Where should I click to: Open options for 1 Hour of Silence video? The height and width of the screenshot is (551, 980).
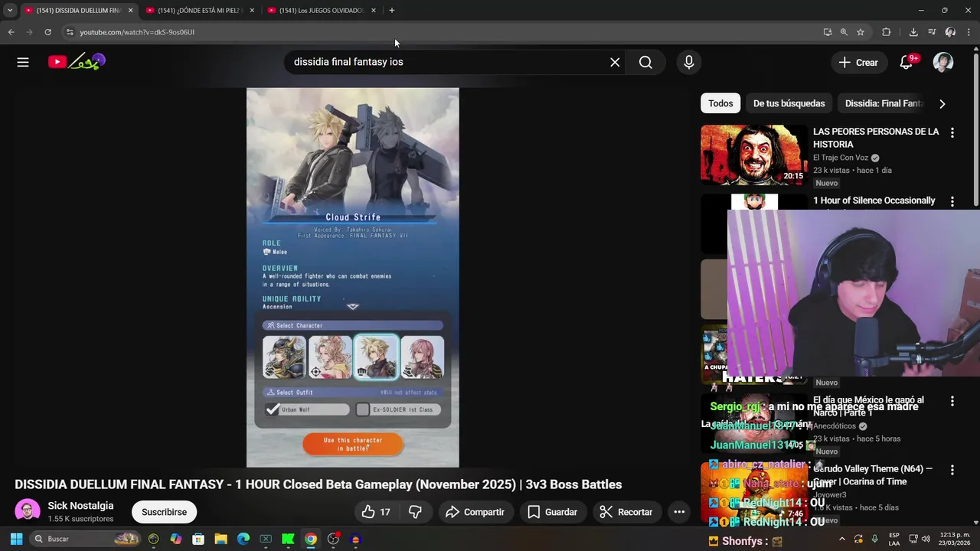point(952,201)
